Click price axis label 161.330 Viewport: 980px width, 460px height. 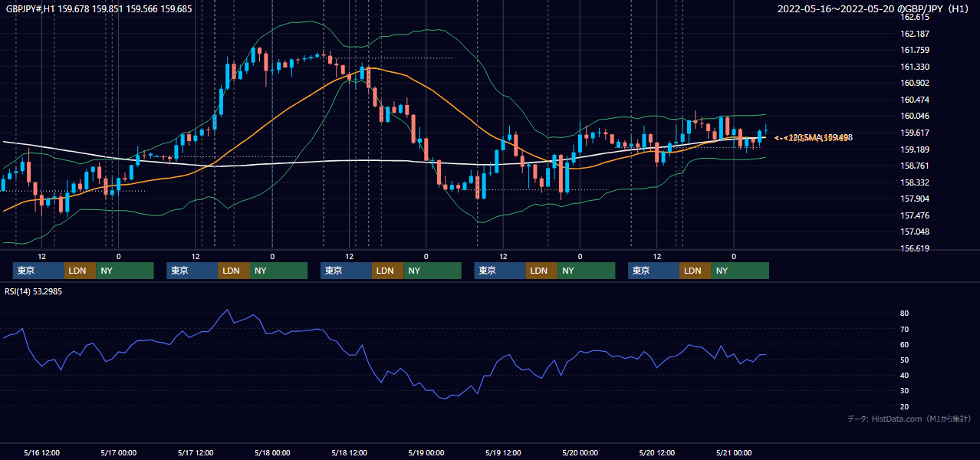(x=914, y=67)
